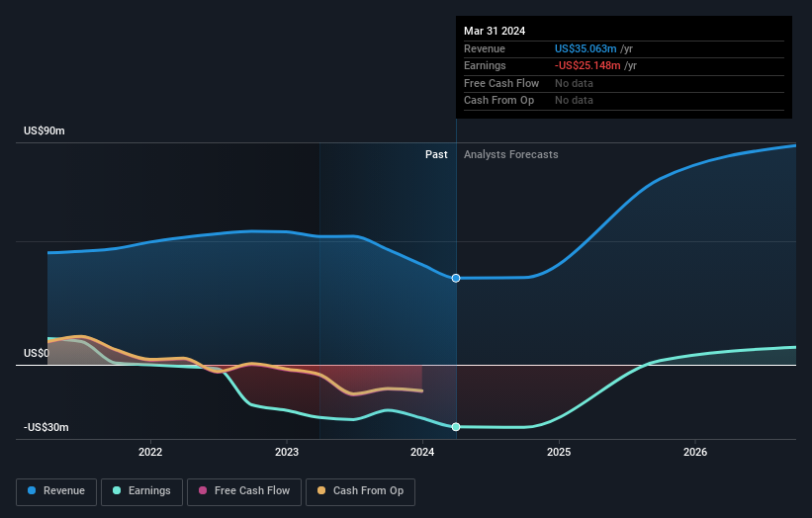Click the tooltip Cash From Op row label
Viewport: 812px width, 518px height.
click(498, 101)
